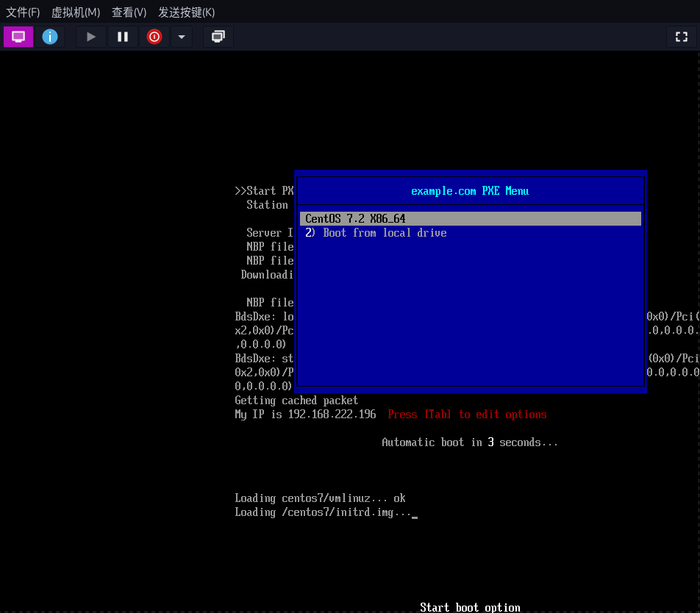Open the 查看(V) menu
700x613 pixels.
tap(129, 12)
